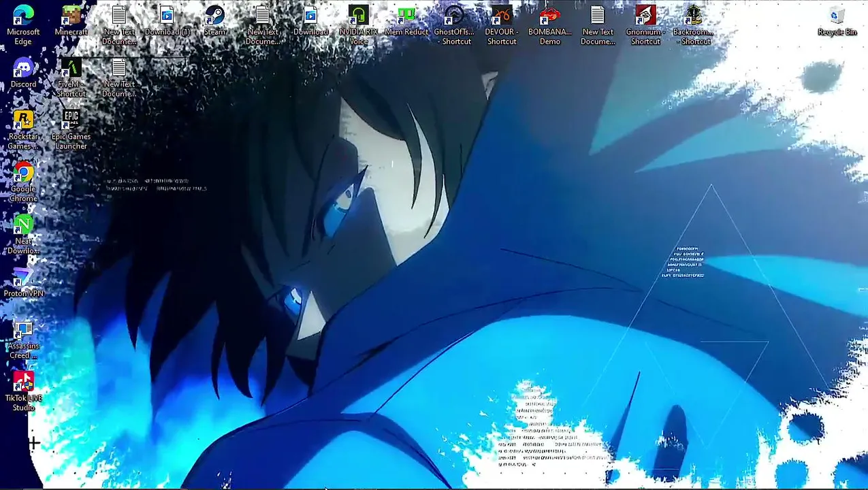Select the Neat Download Manager icon

point(23,235)
